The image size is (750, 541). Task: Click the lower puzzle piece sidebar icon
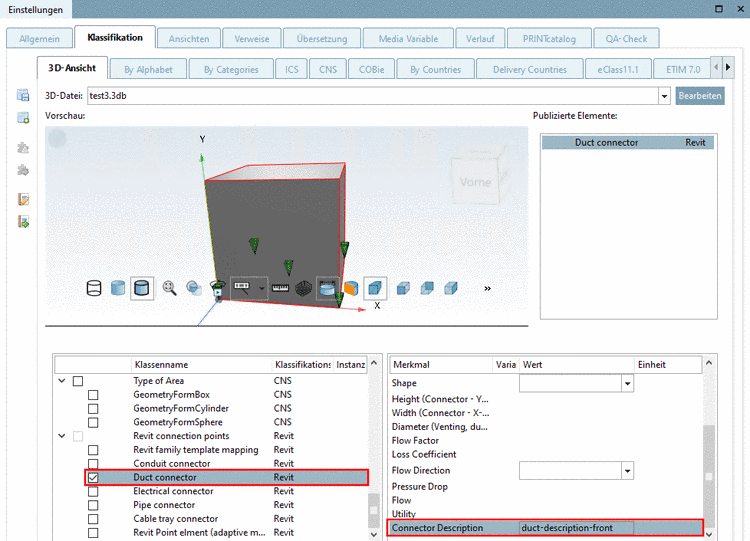pos(23,170)
